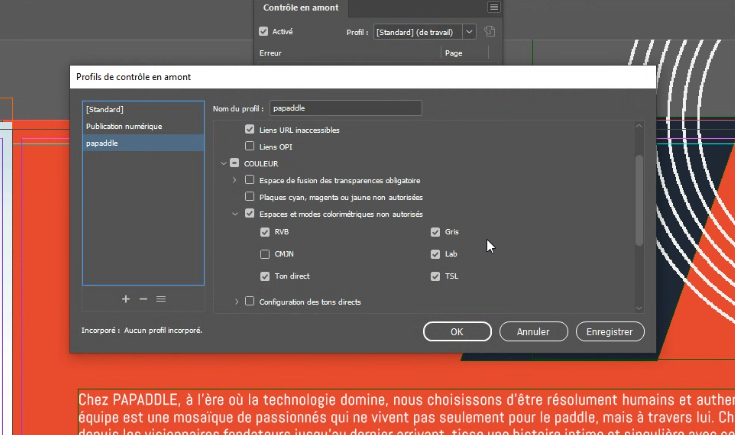Open the Profil dropdown in preflight panel
Image resolution: width=735 pixels, height=435 pixels.
click(x=469, y=32)
